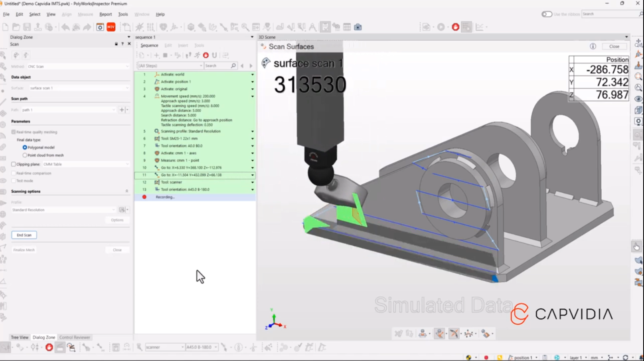Click the help question mark in Scan dialog
Image resolution: width=644 pixels, height=361 pixels.
(x=122, y=44)
